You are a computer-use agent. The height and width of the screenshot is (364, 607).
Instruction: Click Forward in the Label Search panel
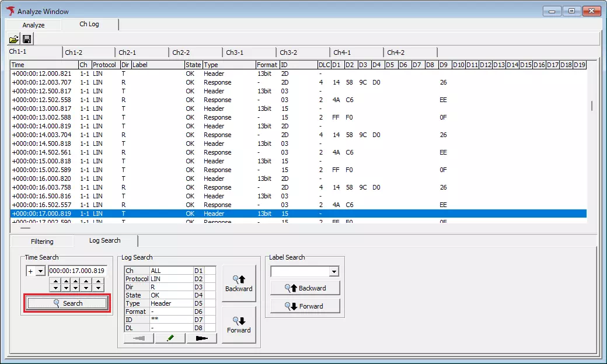tap(305, 306)
